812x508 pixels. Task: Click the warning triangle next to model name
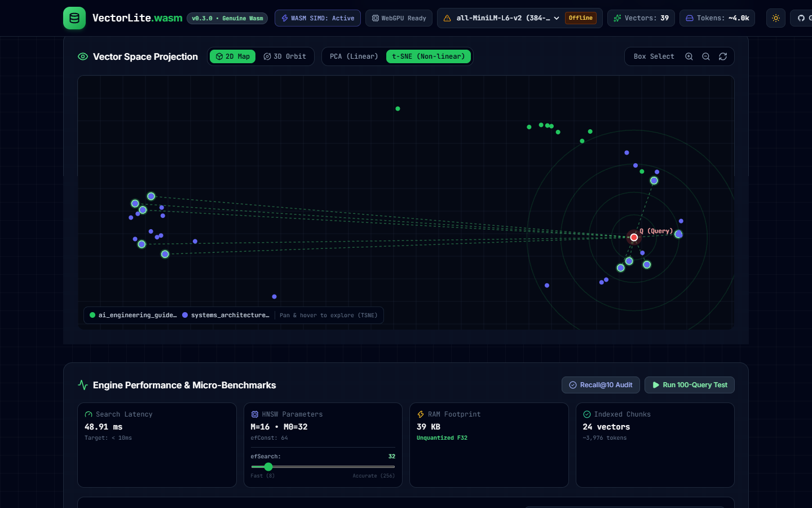pyautogui.click(x=447, y=18)
